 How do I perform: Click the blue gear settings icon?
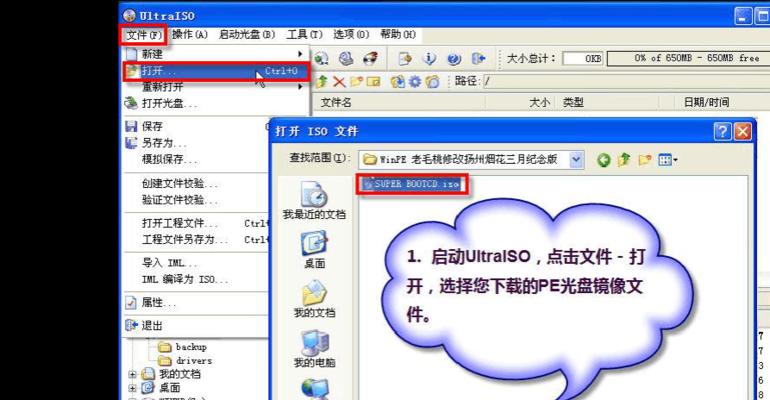pos(415,81)
